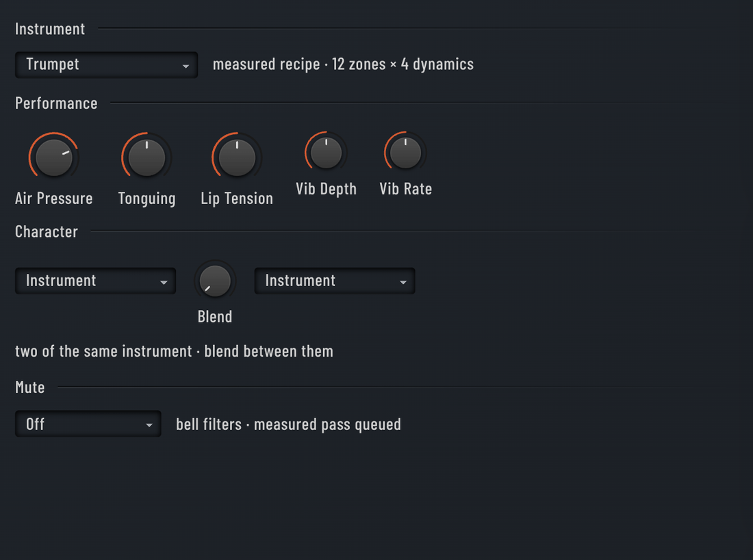Click the "Air Pressure" label text
The width and height of the screenshot is (753, 560).
coord(54,199)
